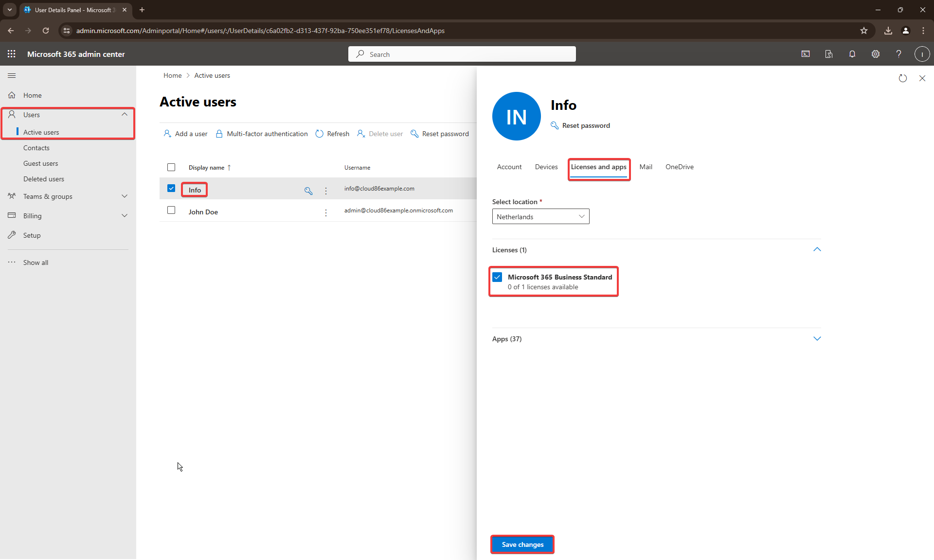Open Chrome profile icon
Image resolution: width=934 pixels, height=560 pixels.
(x=906, y=31)
